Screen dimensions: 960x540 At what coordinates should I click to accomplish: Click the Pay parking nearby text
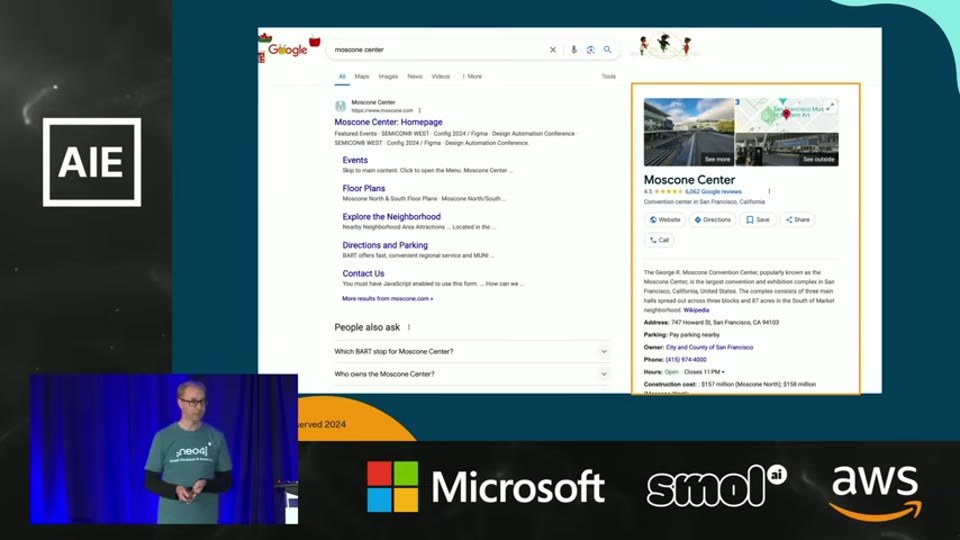(694, 335)
